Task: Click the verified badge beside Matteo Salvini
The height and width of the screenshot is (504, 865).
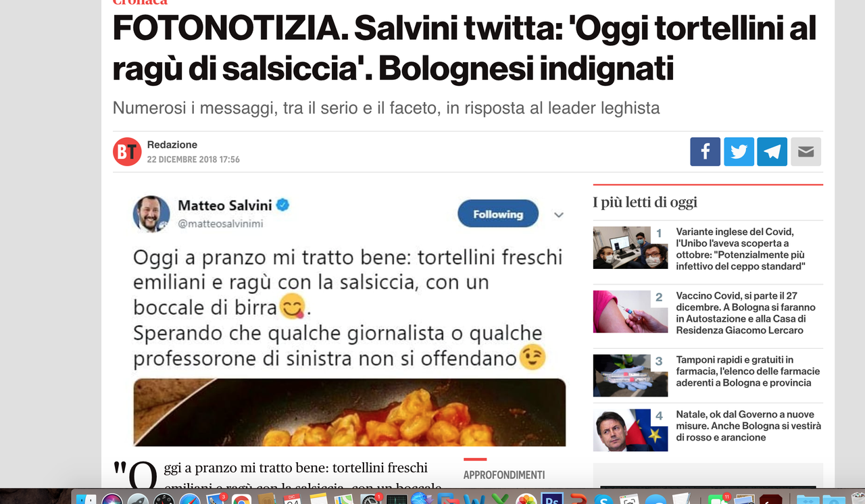Action: pos(282,205)
